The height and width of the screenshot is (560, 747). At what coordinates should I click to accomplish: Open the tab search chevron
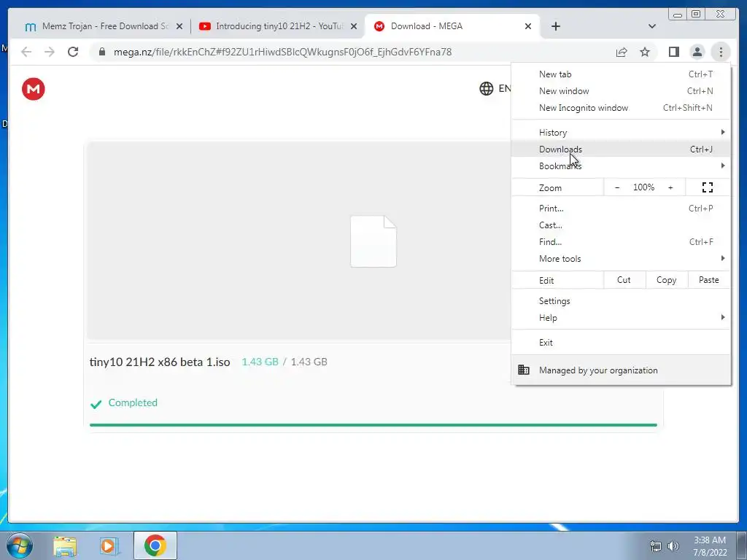pos(652,26)
